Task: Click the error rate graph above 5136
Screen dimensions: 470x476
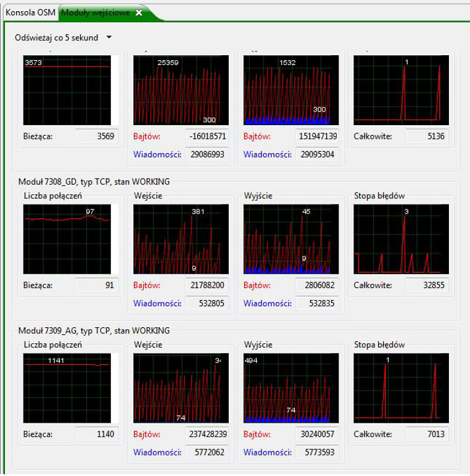Action: click(x=401, y=90)
